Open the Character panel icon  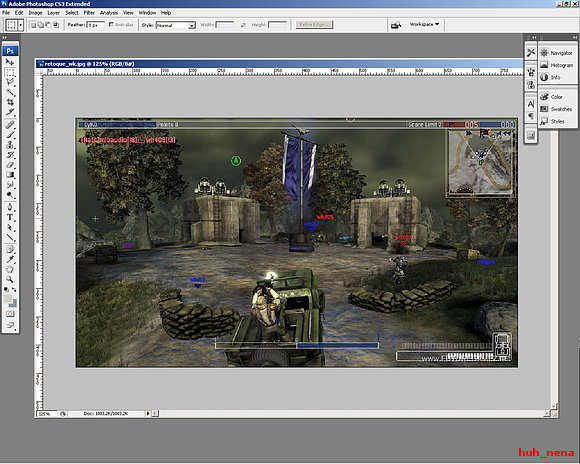point(531,104)
